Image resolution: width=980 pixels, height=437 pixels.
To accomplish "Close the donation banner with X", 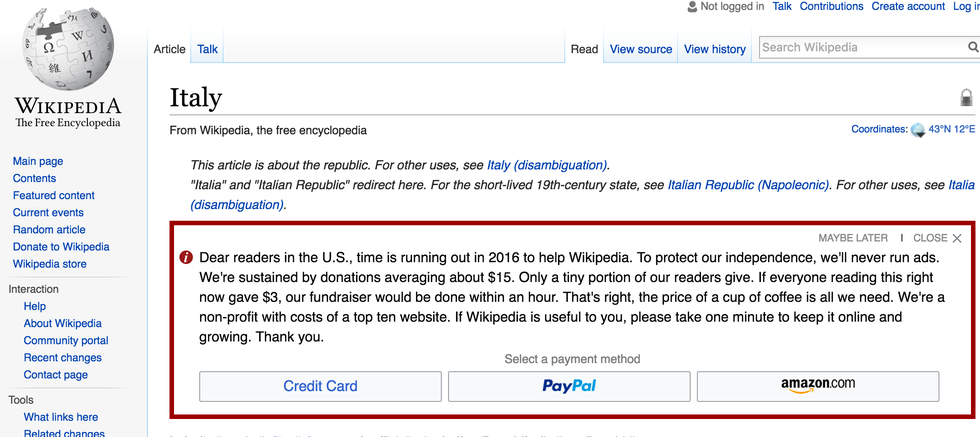I will [957, 238].
